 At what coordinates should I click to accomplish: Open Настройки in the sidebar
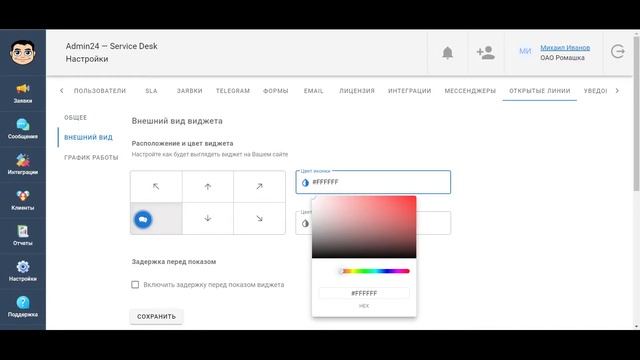pyautogui.click(x=23, y=271)
